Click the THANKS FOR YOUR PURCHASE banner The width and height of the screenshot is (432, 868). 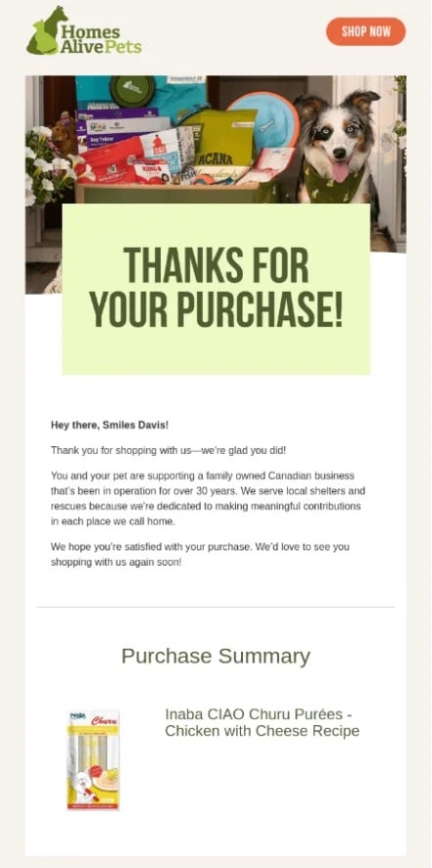[x=216, y=289]
